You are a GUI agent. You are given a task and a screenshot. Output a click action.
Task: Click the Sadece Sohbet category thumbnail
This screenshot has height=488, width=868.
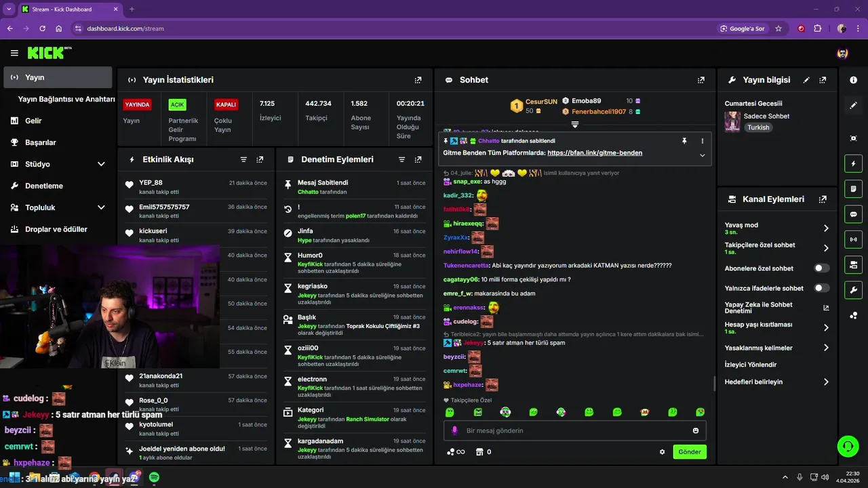coord(732,121)
